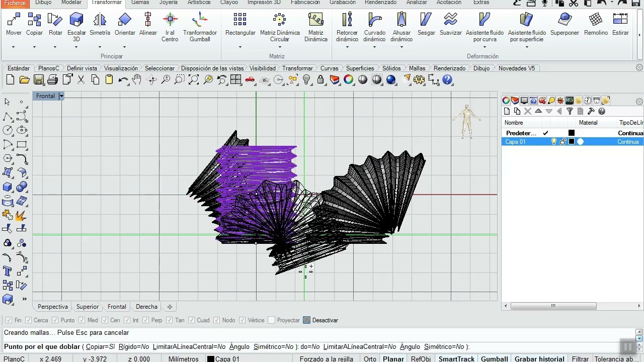
Task: Expand the Asistente fluido por superficie dropdown
Action: 527,47
